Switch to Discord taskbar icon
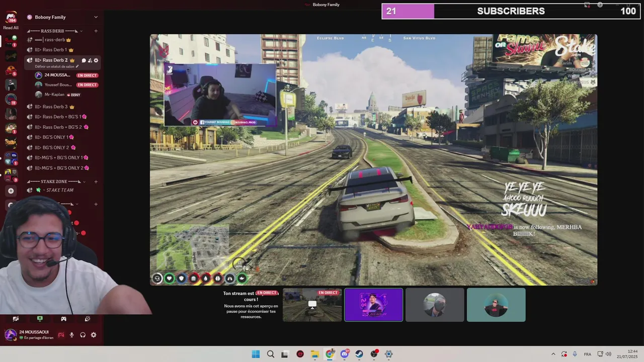The image size is (644, 362). 345,354
